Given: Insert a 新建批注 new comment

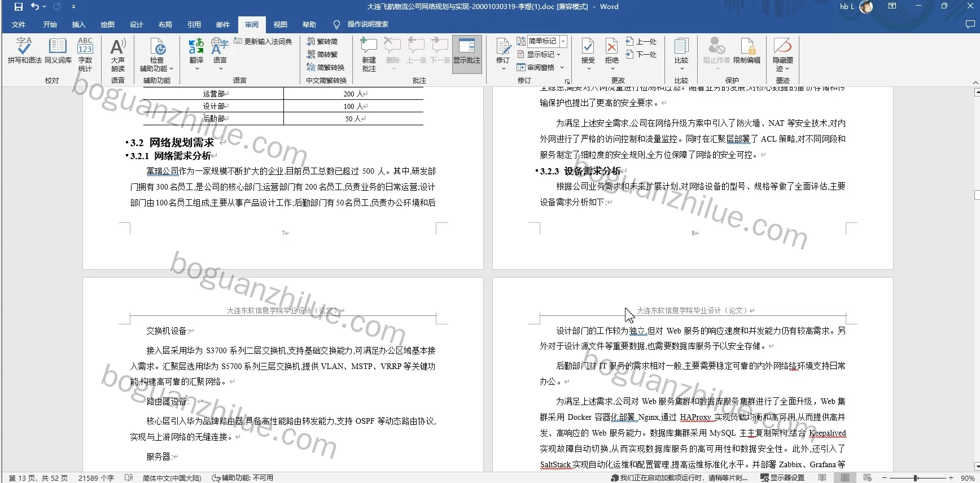Looking at the screenshot, I should (369, 54).
